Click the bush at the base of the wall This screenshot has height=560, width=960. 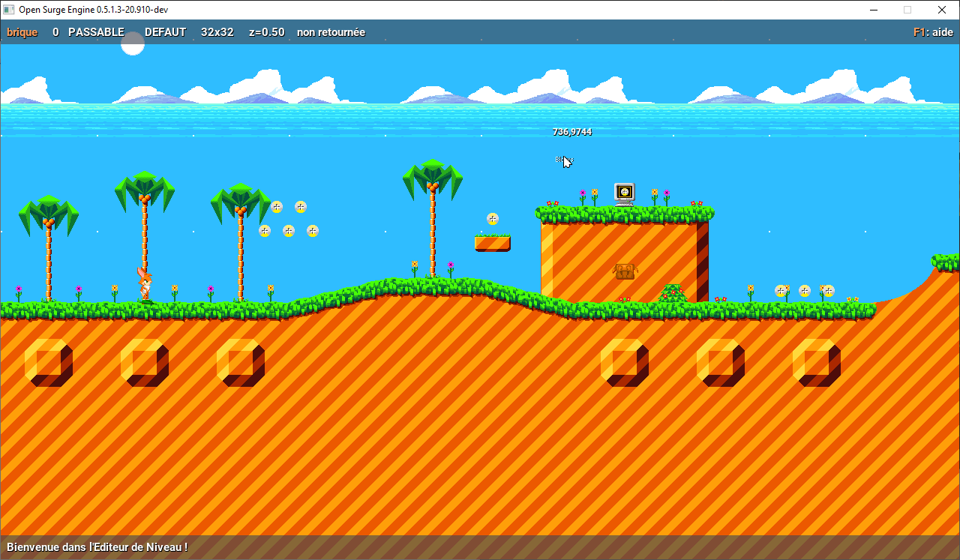(x=673, y=291)
